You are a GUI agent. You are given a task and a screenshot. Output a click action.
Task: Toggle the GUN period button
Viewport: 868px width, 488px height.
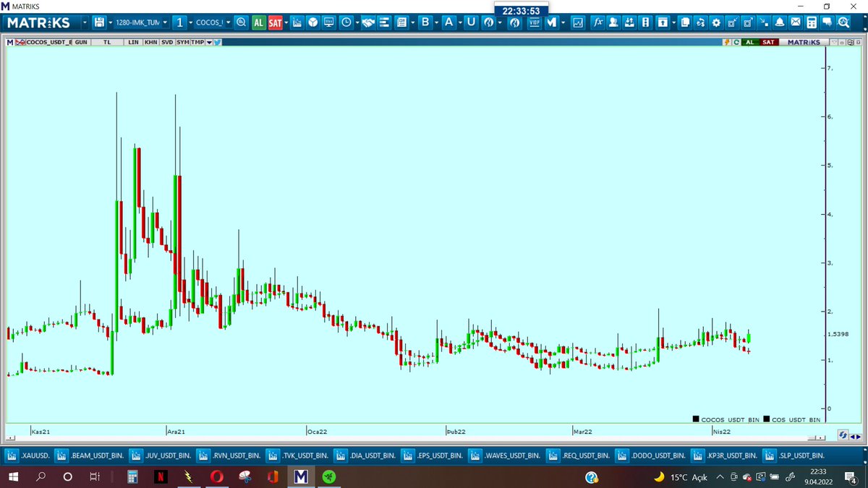81,42
